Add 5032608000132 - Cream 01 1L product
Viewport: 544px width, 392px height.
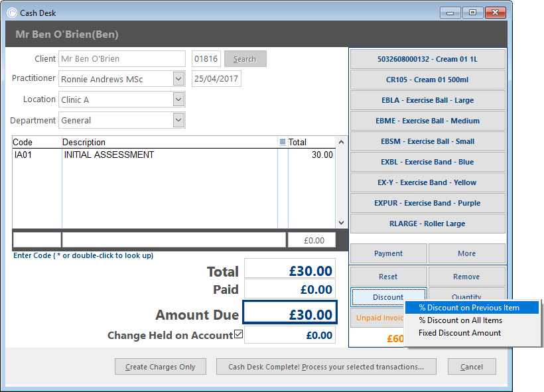(x=427, y=59)
